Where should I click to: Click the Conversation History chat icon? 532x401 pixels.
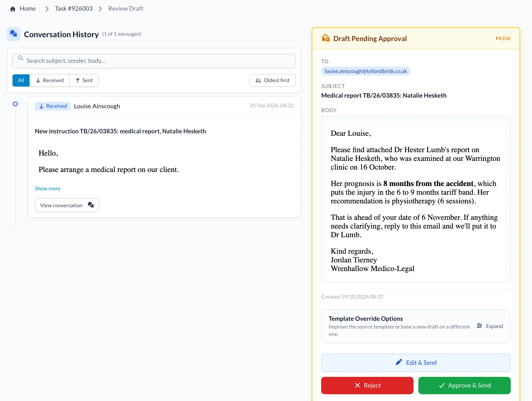pos(14,34)
